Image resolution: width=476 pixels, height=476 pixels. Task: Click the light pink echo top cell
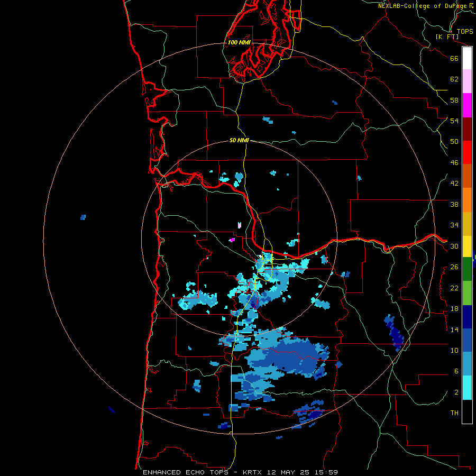click(x=240, y=225)
